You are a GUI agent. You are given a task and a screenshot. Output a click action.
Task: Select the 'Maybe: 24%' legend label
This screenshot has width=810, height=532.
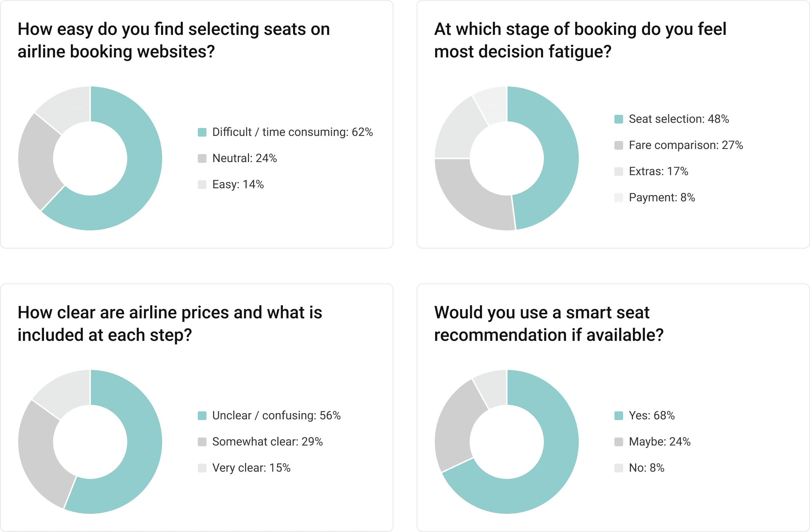[x=659, y=442]
